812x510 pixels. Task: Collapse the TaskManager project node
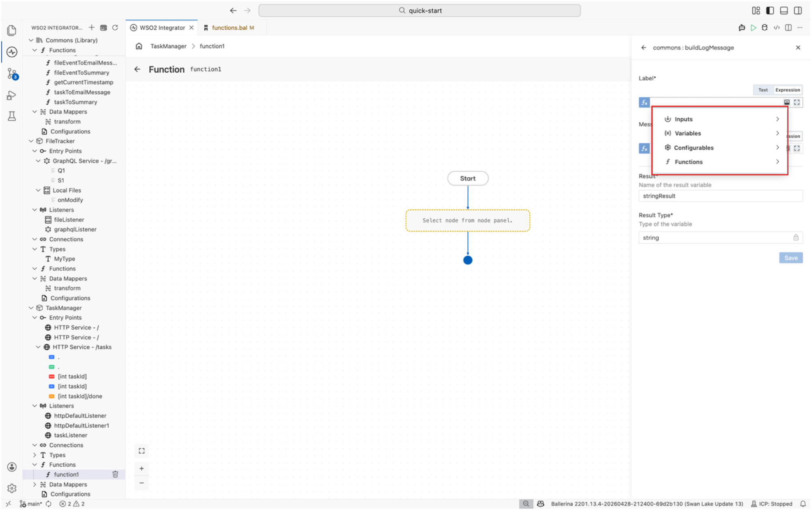click(x=31, y=308)
